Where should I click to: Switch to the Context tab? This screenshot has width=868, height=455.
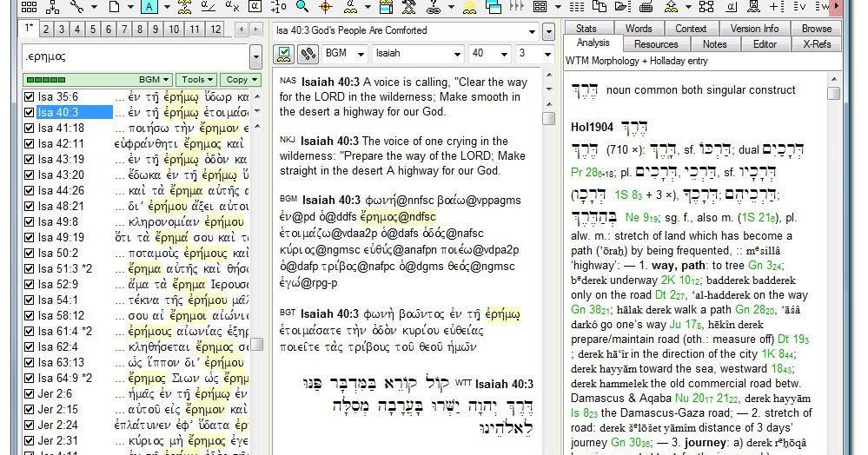[690, 29]
